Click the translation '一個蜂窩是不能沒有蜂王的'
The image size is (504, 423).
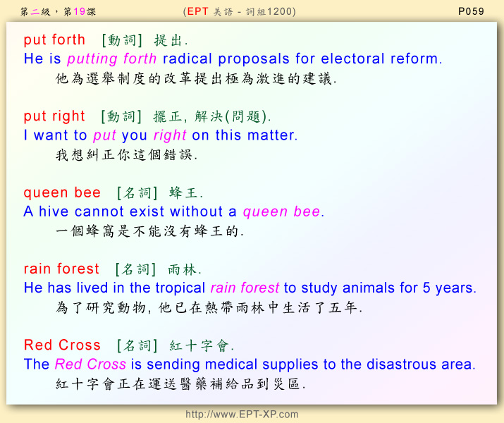149,231
